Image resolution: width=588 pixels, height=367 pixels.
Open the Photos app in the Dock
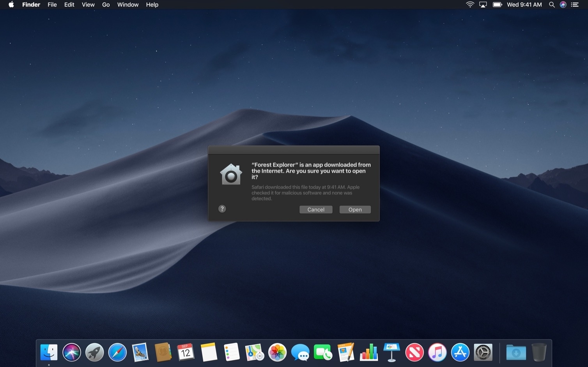[277, 353]
